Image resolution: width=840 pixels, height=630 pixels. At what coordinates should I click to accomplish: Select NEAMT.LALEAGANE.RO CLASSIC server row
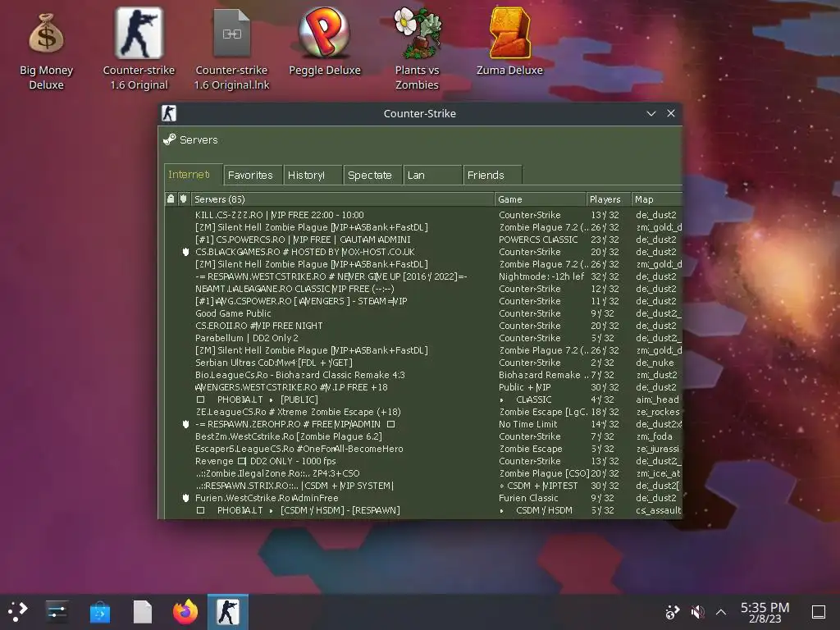click(x=423, y=289)
